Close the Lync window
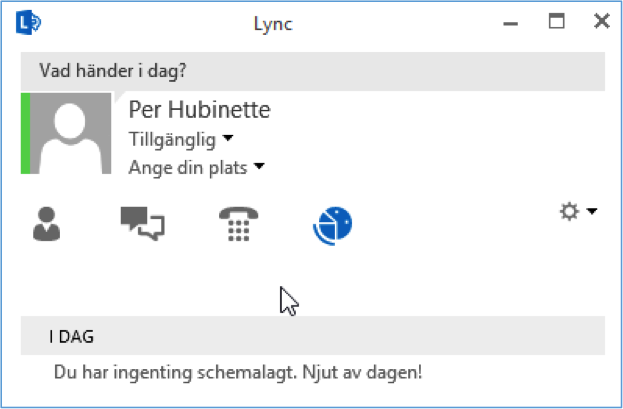This screenshot has height=409, width=623. pos(602,21)
